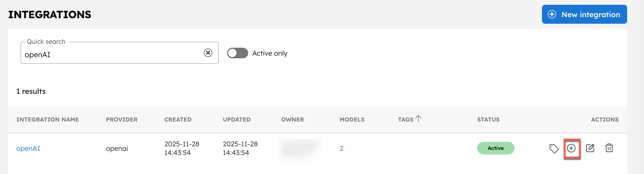Click the models count 2 link

click(341, 148)
